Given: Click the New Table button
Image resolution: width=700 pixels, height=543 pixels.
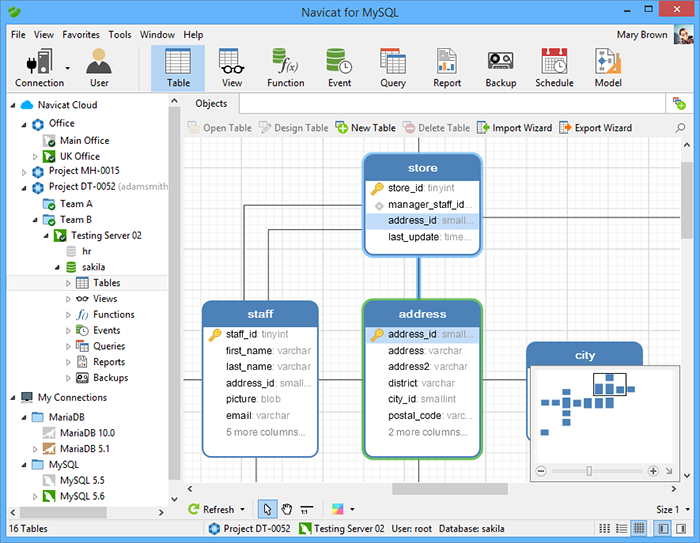Looking at the screenshot, I should [366, 128].
